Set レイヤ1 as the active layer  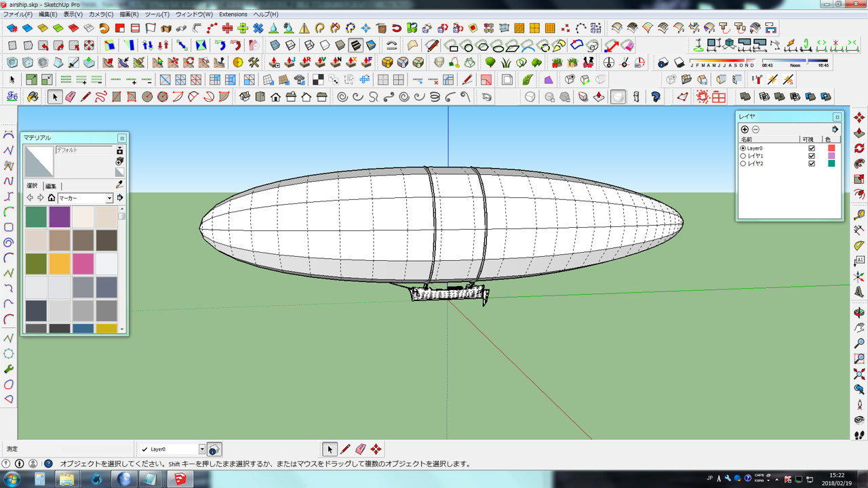pos(743,156)
